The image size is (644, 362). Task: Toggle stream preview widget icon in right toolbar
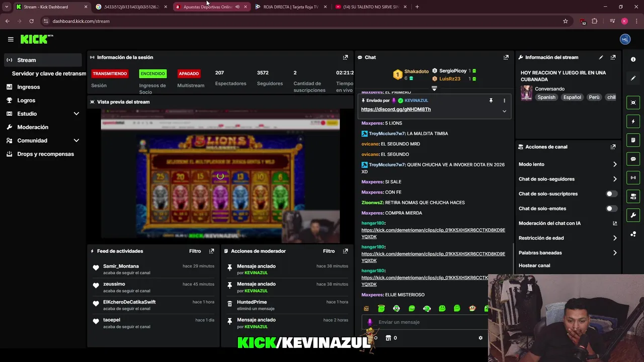coord(633,103)
